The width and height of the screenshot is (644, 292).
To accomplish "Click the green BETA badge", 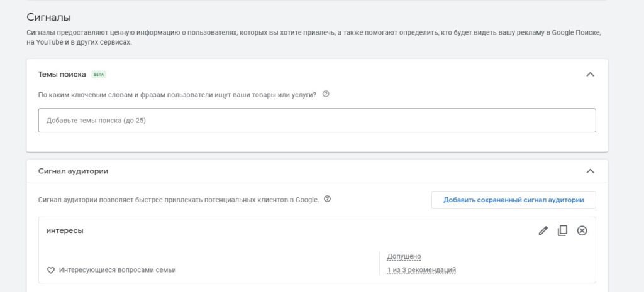I will click(x=99, y=74).
